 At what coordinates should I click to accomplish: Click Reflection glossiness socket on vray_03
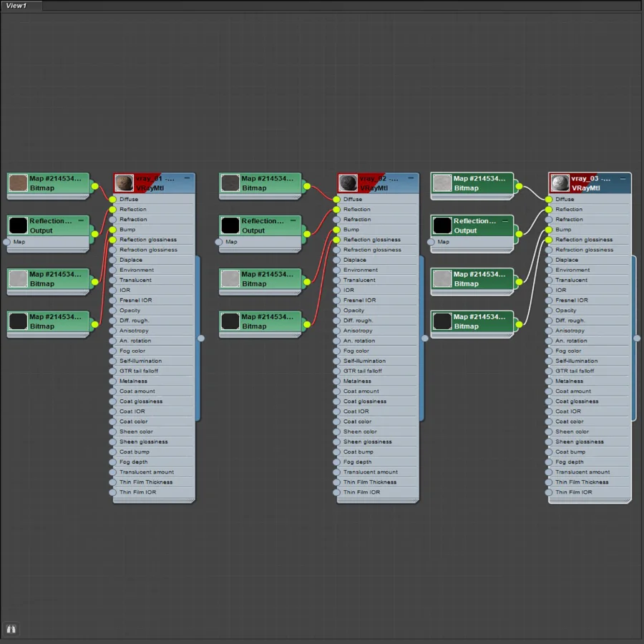tap(548, 240)
